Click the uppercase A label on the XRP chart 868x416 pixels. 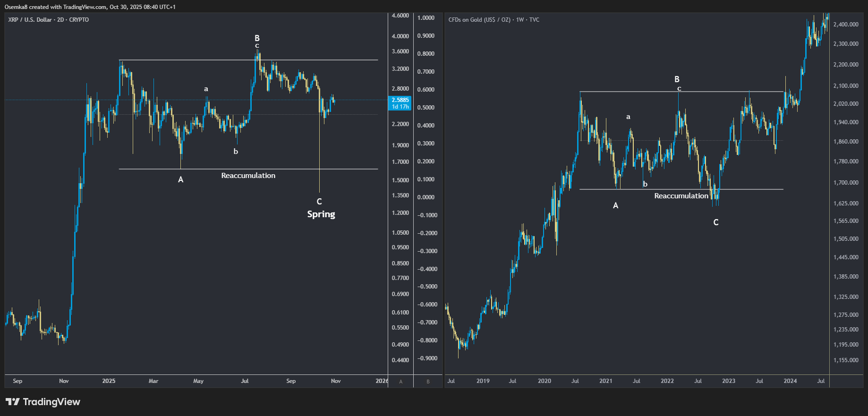[180, 179]
